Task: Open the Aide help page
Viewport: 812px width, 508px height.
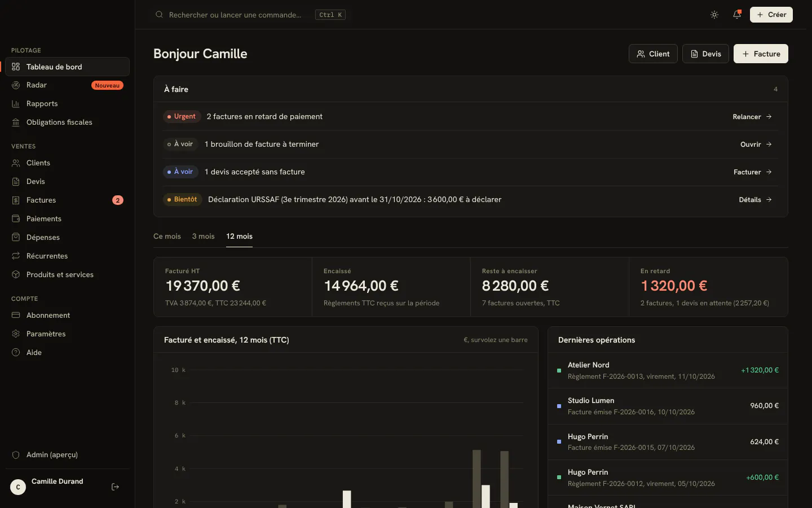Action: (68, 353)
